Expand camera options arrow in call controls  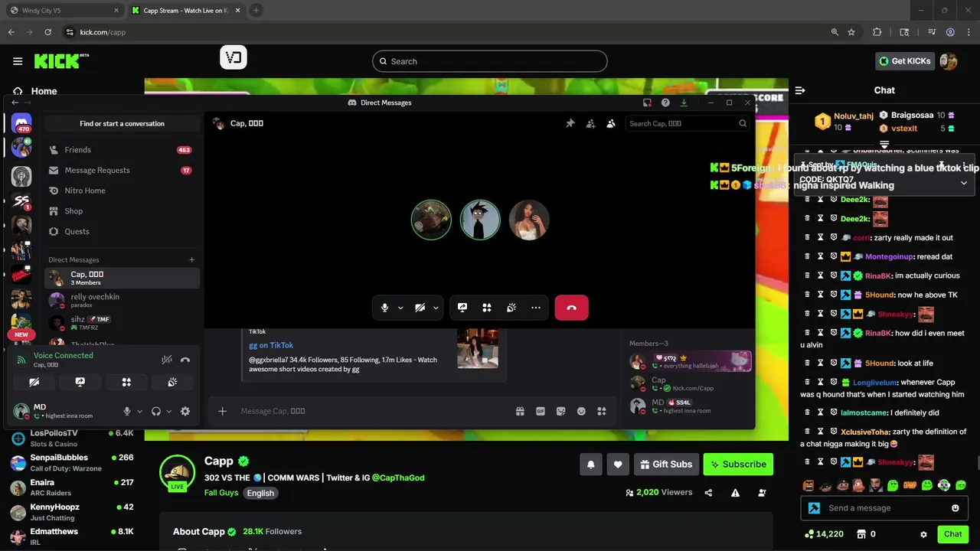[435, 308]
